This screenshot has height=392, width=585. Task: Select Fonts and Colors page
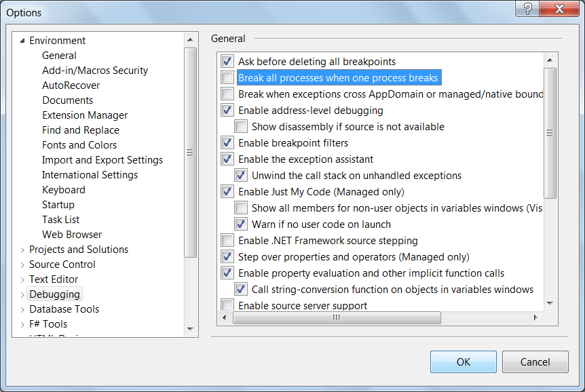tap(79, 145)
